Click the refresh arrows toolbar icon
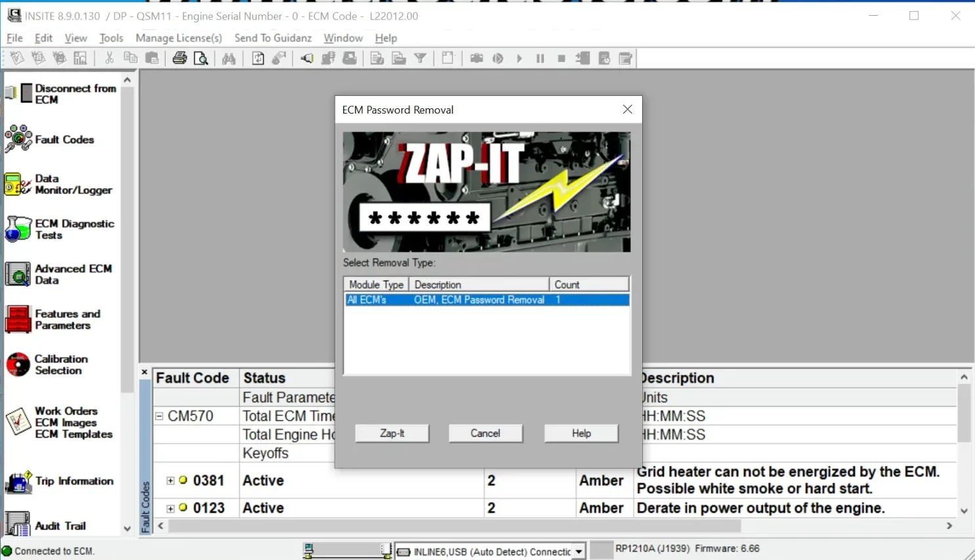 coord(258,58)
